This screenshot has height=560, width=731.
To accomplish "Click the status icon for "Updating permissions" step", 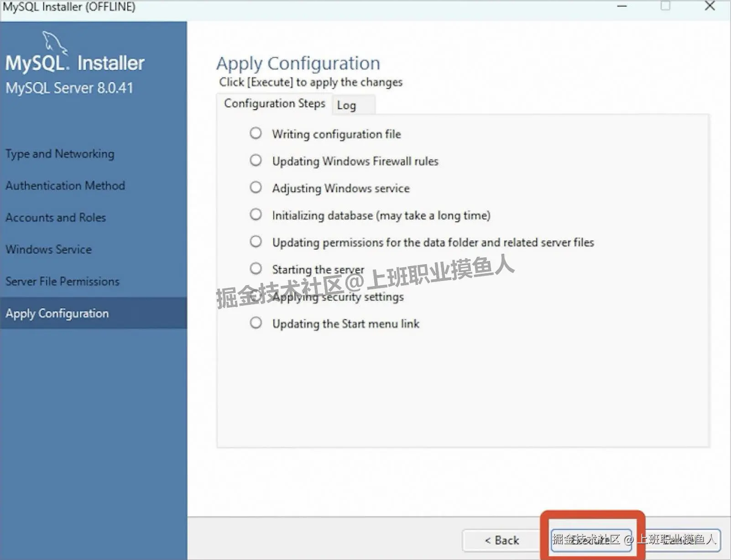I will click(x=256, y=241).
